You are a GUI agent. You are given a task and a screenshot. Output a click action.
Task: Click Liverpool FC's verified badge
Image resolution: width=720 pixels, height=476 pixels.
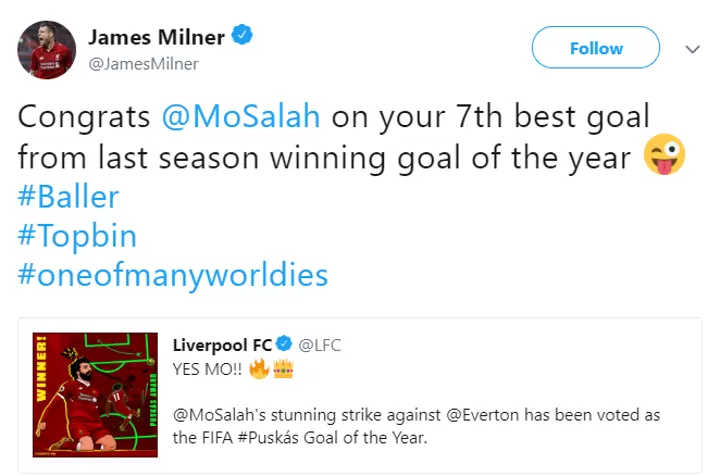click(x=284, y=344)
